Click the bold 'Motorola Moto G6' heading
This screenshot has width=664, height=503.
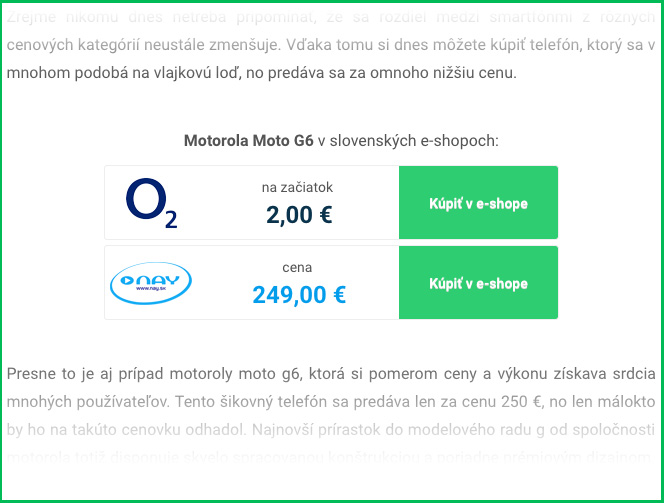(x=249, y=141)
